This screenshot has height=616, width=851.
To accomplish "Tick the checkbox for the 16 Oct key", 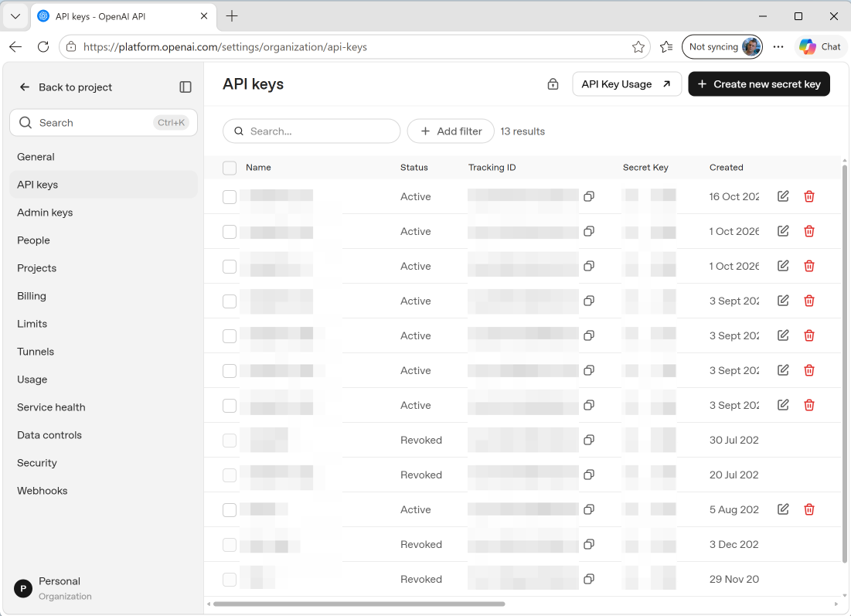I will click(x=230, y=196).
